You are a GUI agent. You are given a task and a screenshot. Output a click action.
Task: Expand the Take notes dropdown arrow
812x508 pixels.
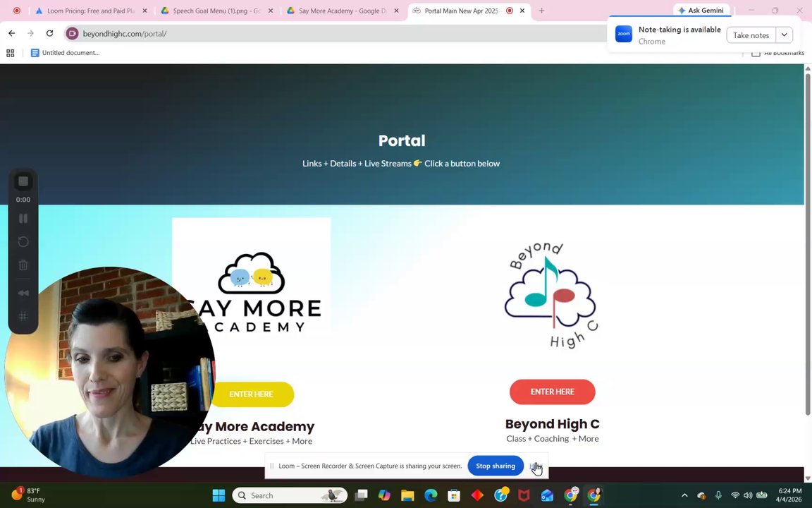click(x=784, y=35)
